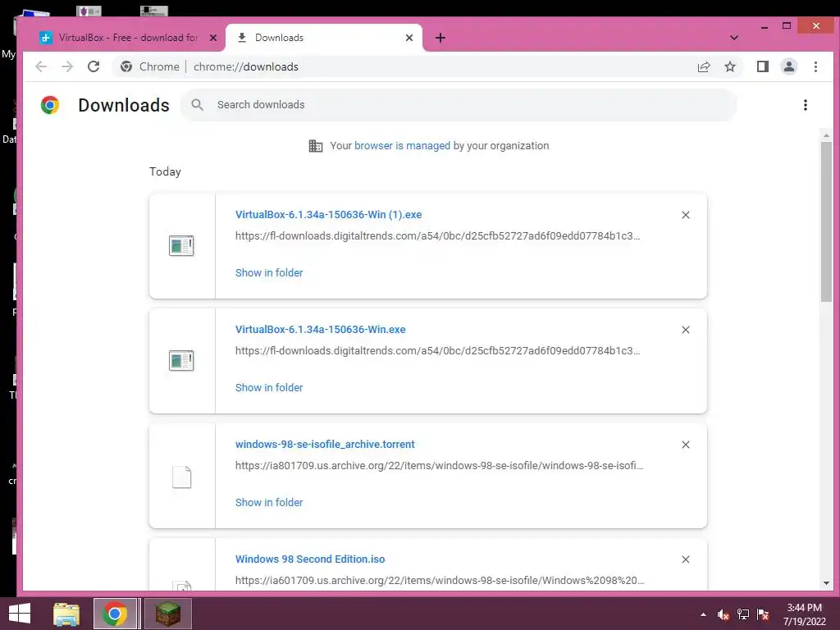Image resolution: width=840 pixels, height=630 pixels.
Task: Open Chrome's three-dot menu
Action: pos(816,66)
